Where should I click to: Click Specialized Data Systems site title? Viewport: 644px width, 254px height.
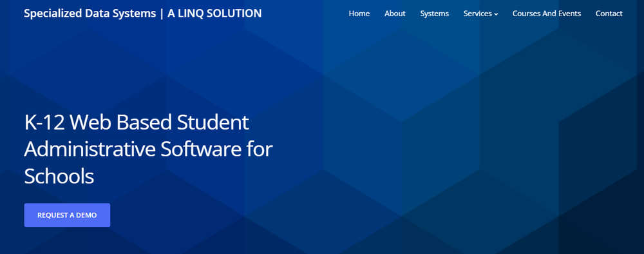[x=142, y=14]
